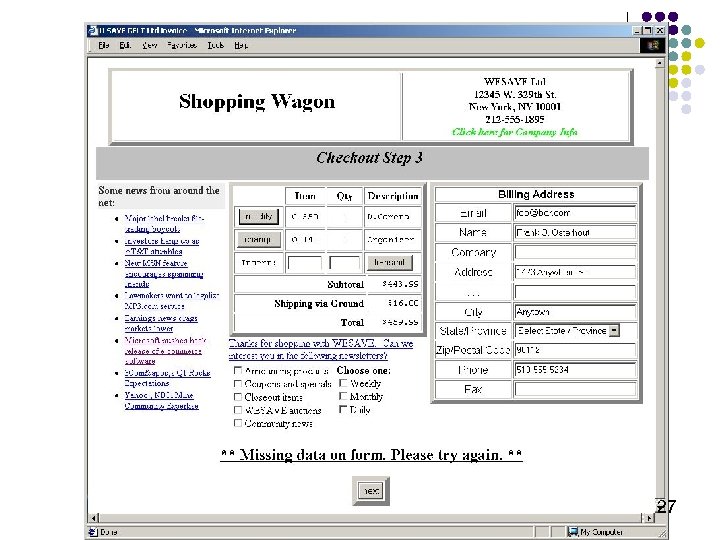Click the City field containing Anytown

point(575,312)
